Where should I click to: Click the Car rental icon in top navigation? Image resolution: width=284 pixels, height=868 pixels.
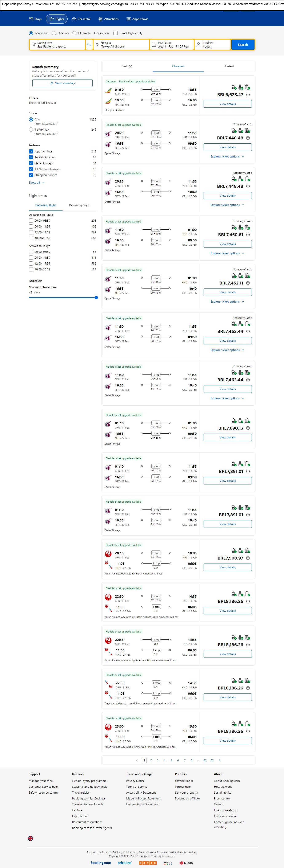(x=74, y=19)
